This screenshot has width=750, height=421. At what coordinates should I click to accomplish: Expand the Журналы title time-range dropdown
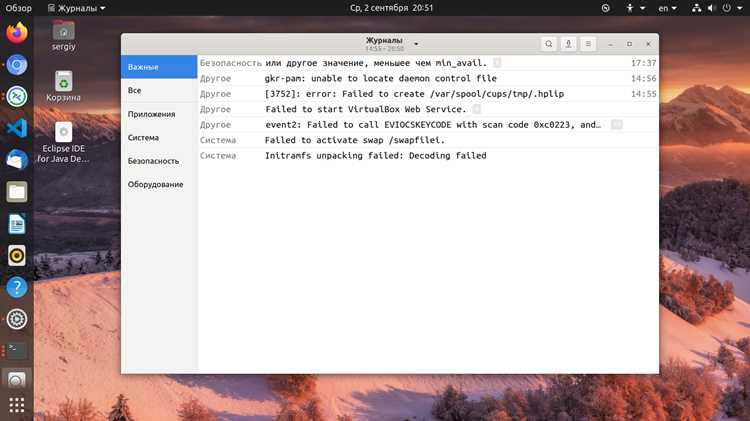416,44
